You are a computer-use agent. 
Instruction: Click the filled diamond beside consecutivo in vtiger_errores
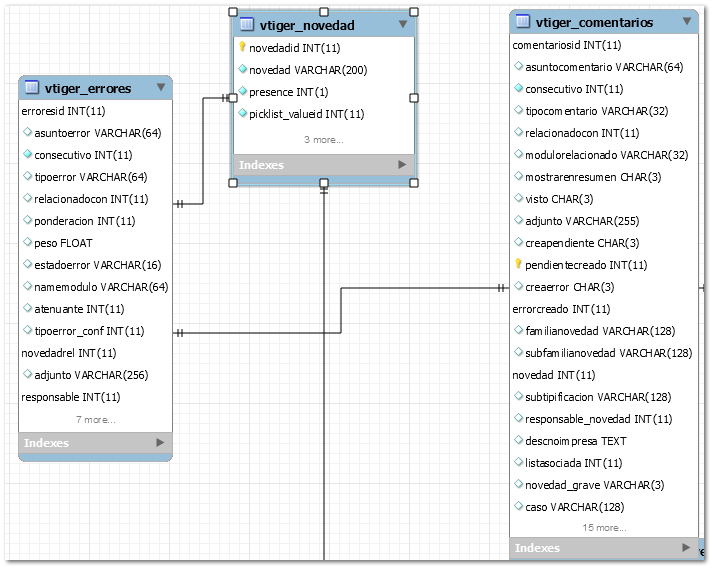click(27, 154)
